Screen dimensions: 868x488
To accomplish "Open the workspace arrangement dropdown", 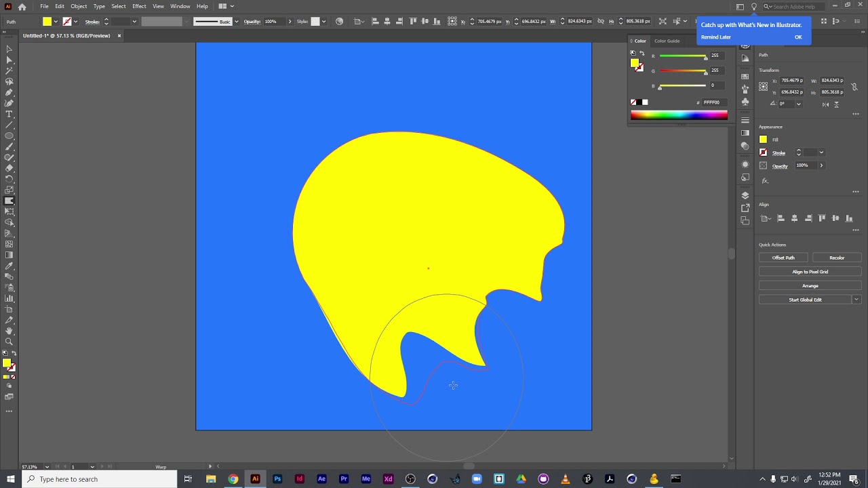I will tap(224, 6).
